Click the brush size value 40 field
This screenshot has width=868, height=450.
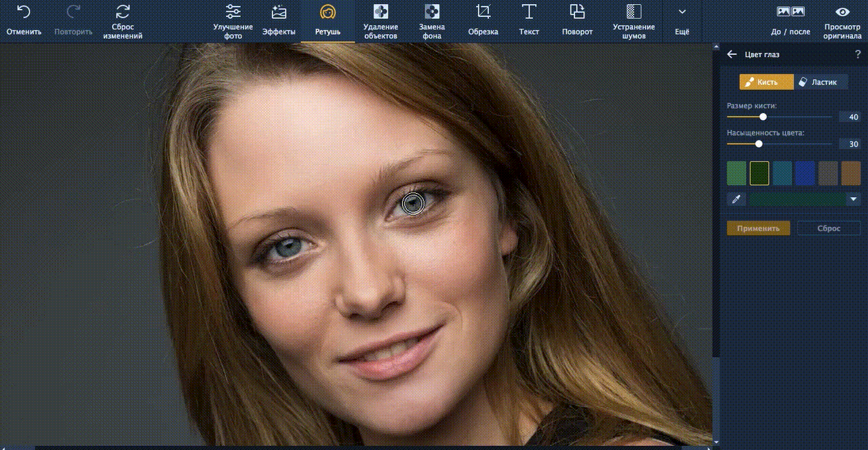click(x=850, y=117)
